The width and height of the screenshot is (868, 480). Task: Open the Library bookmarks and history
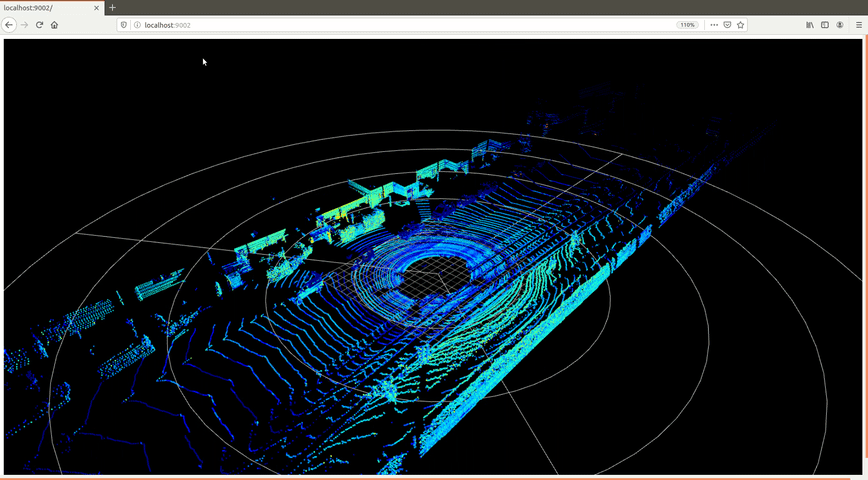[x=810, y=25]
